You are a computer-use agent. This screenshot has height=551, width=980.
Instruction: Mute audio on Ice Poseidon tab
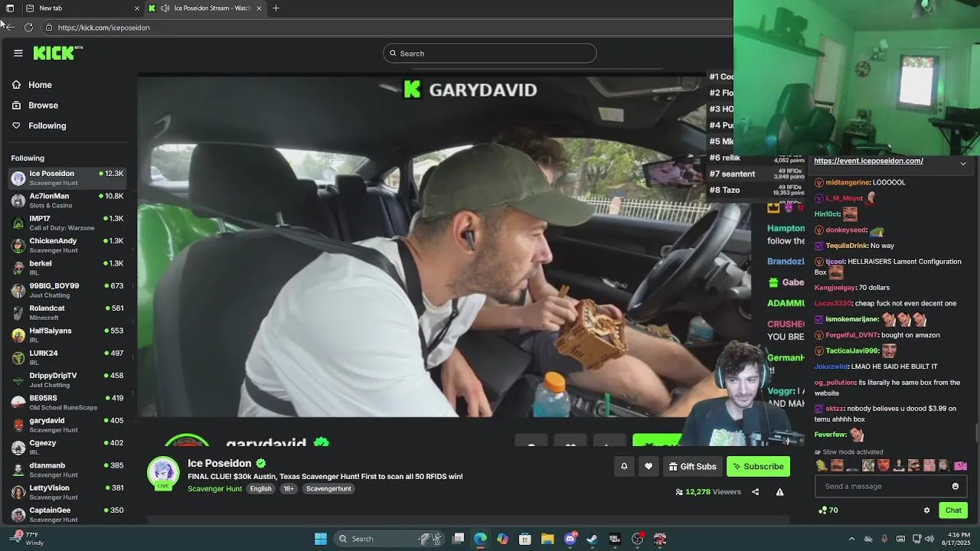coord(165,8)
